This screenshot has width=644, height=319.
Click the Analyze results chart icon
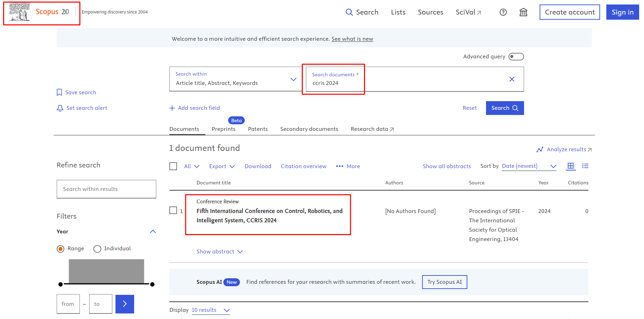(540, 149)
